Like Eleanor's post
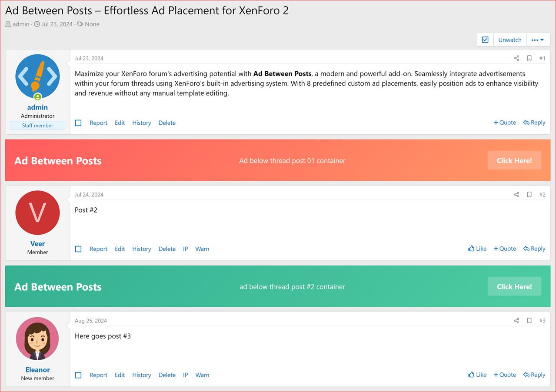Image resolution: width=556 pixels, height=392 pixels. click(x=477, y=374)
